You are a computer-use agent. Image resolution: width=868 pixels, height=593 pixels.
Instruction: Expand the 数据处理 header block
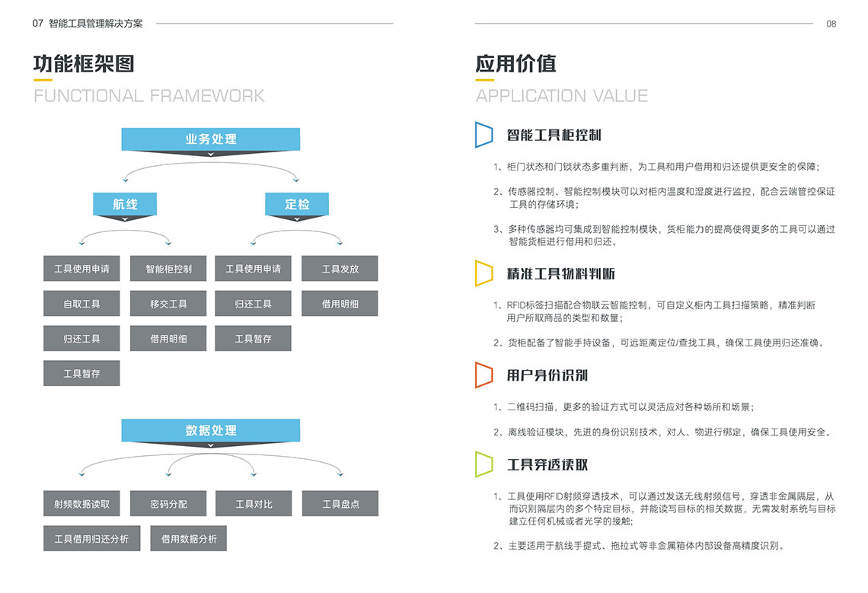[211, 431]
